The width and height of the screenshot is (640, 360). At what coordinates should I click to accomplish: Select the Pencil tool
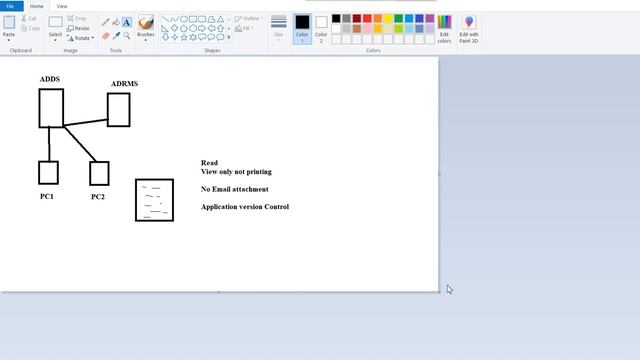point(105,22)
